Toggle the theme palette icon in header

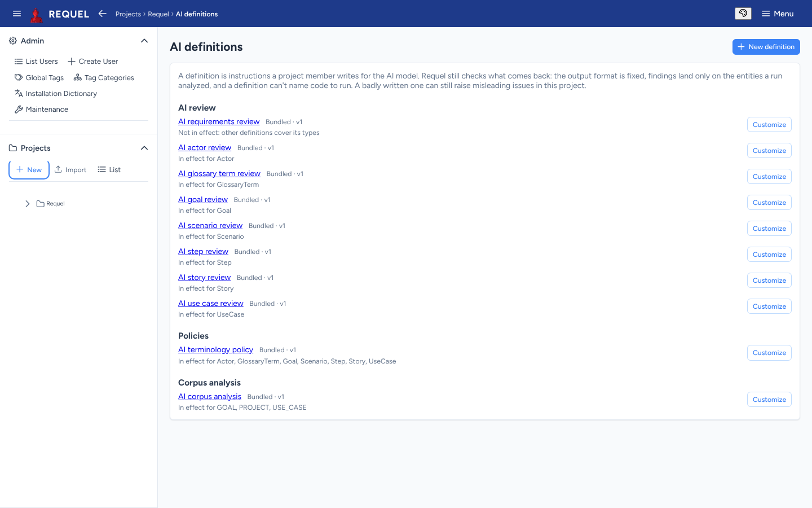743,14
